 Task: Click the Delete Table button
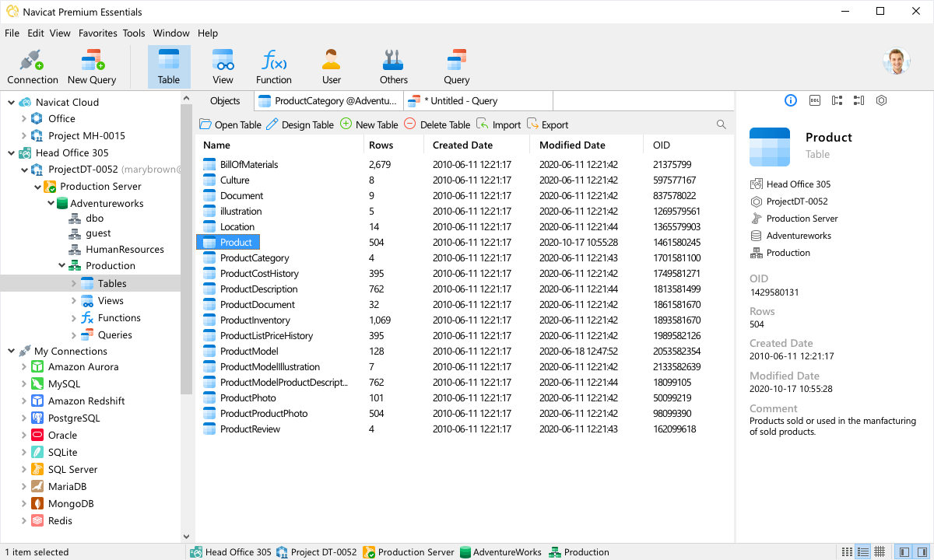pos(437,124)
